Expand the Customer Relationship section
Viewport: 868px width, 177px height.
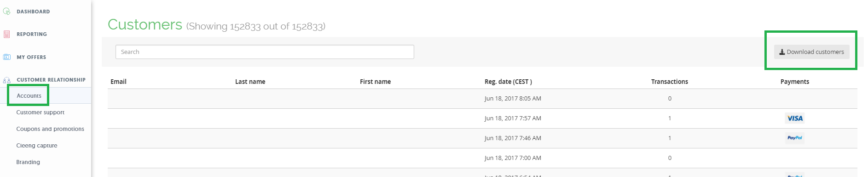click(x=51, y=80)
